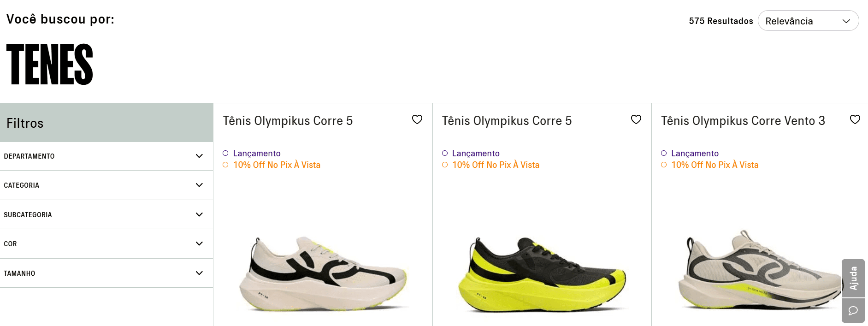This screenshot has height=326, width=868.
Task: Open the Relevância sort dropdown
Action: tap(808, 21)
